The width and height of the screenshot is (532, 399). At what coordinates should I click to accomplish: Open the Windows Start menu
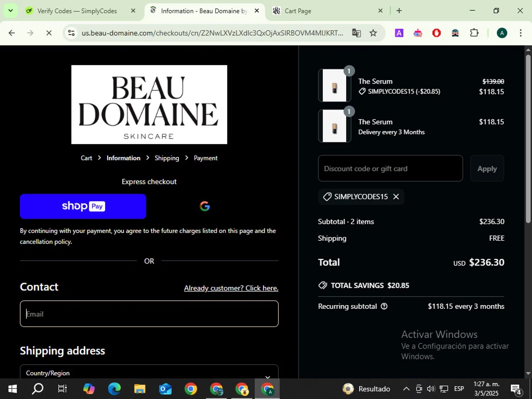[12, 389]
